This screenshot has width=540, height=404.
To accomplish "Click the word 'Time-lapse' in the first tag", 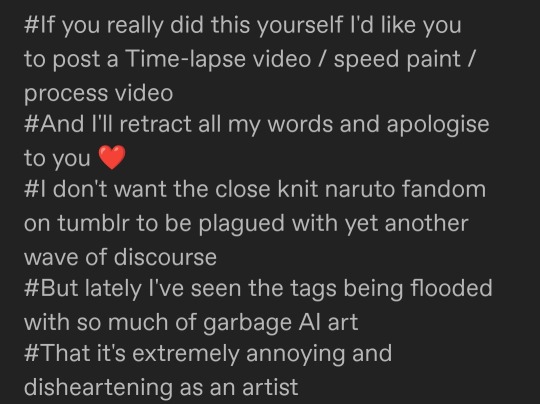I will (186, 59).
